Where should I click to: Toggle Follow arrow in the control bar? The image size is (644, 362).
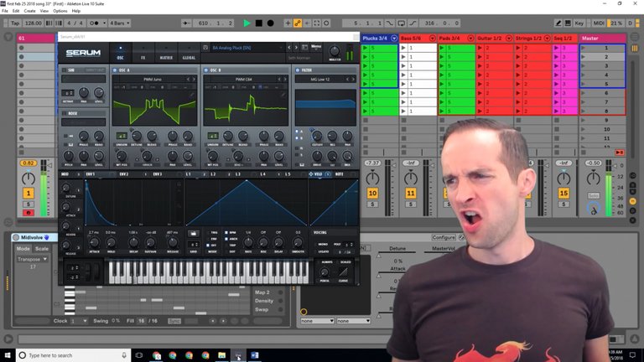pyautogui.click(x=186, y=23)
